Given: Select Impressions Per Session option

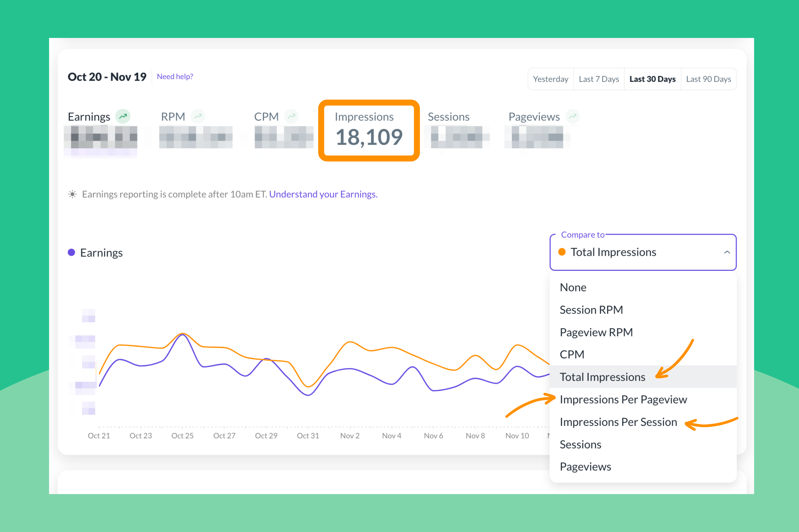Looking at the screenshot, I should (618, 422).
